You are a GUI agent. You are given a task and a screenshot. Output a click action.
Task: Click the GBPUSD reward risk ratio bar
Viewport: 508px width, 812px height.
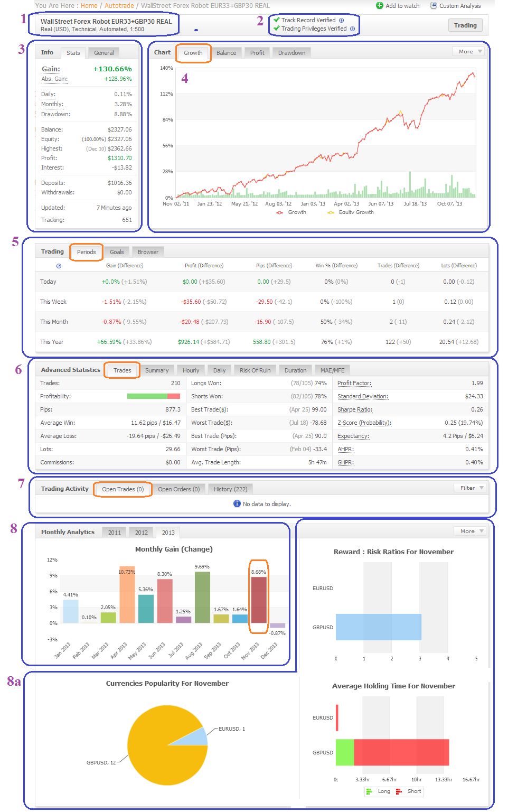pyautogui.click(x=379, y=627)
